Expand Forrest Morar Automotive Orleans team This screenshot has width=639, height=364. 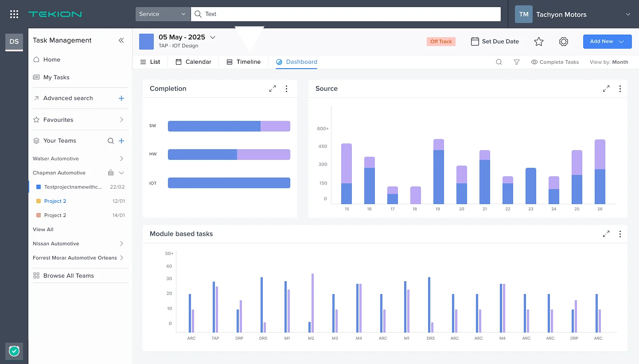(121, 258)
